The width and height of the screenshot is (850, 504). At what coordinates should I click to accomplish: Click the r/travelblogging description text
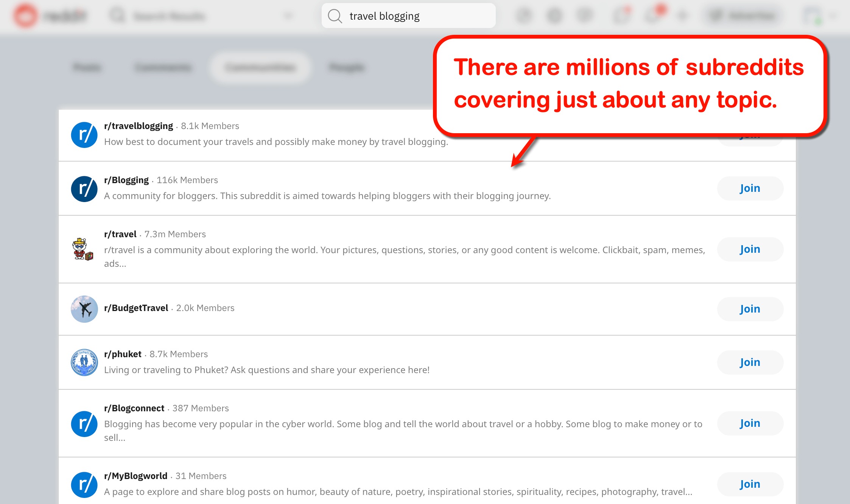(276, 142)
